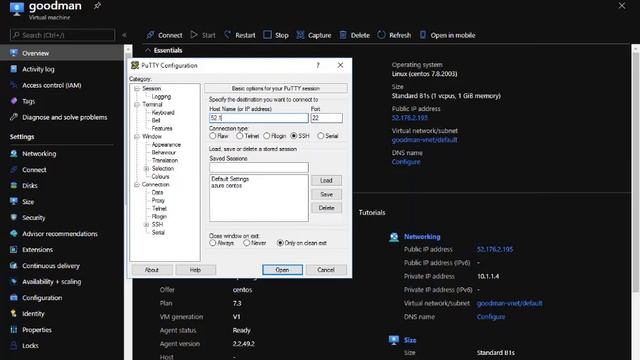This screenshot has width=640, height=360.
Task: Click the Networking sidebar icon
Action: point(14,153)
